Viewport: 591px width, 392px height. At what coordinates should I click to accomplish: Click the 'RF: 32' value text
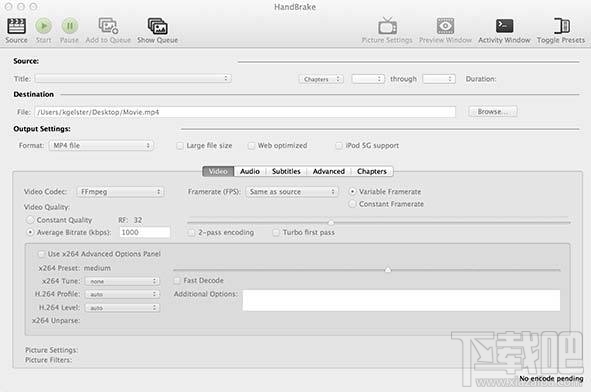(x=130, y=220)
